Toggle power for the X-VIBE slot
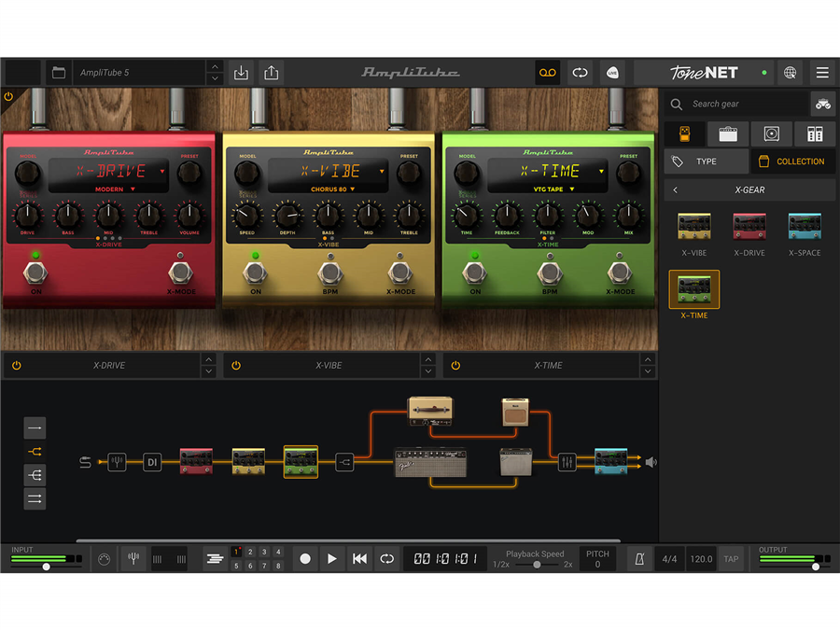 pos(236,366)
